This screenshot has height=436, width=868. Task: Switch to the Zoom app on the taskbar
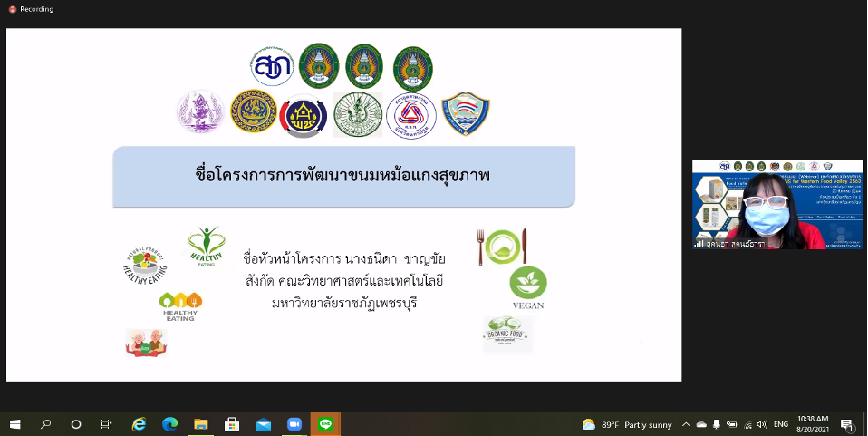tap(294, 424)
